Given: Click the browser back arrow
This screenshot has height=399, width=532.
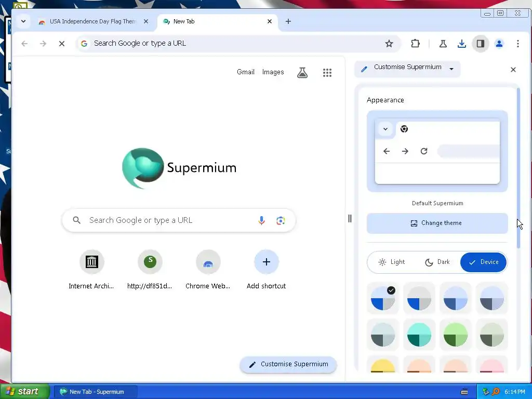Looking at the screenshot, I should (x=24, y=44).
